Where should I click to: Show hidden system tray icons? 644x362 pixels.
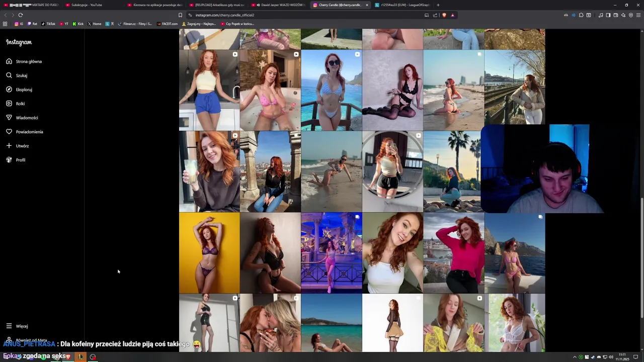[575, 357]
